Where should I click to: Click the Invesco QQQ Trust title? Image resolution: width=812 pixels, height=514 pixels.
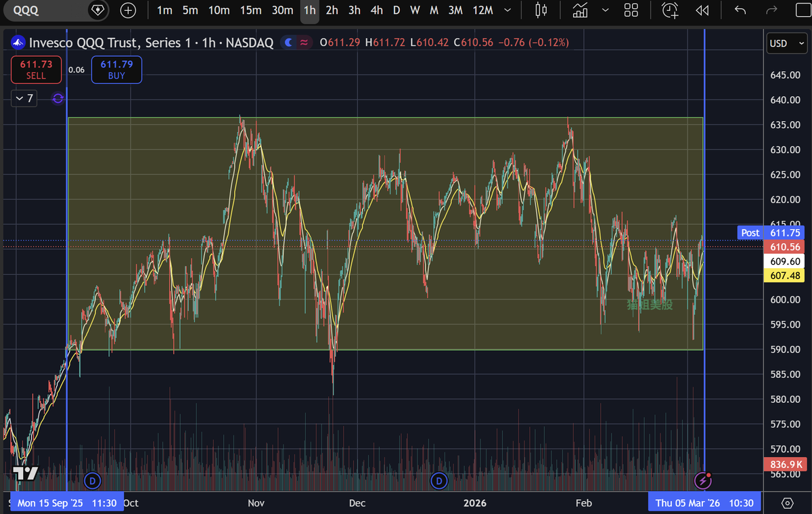coord(151,42)
